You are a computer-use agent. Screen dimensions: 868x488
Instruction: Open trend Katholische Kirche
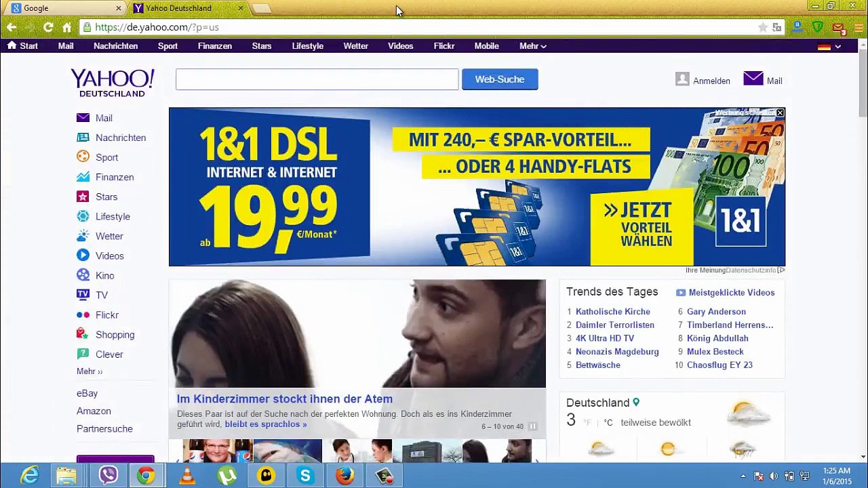(x=613, y=312)
